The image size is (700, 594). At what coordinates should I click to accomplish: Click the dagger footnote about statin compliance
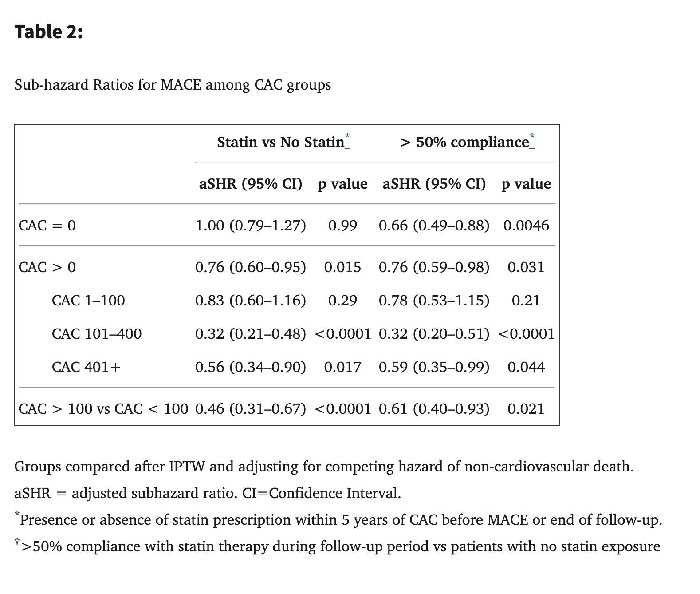point(337,546)
